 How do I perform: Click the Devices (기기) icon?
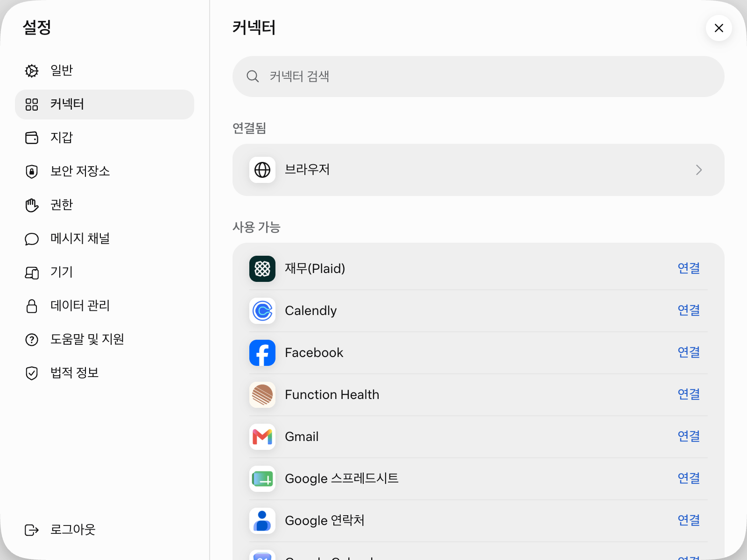pos(32,273)
